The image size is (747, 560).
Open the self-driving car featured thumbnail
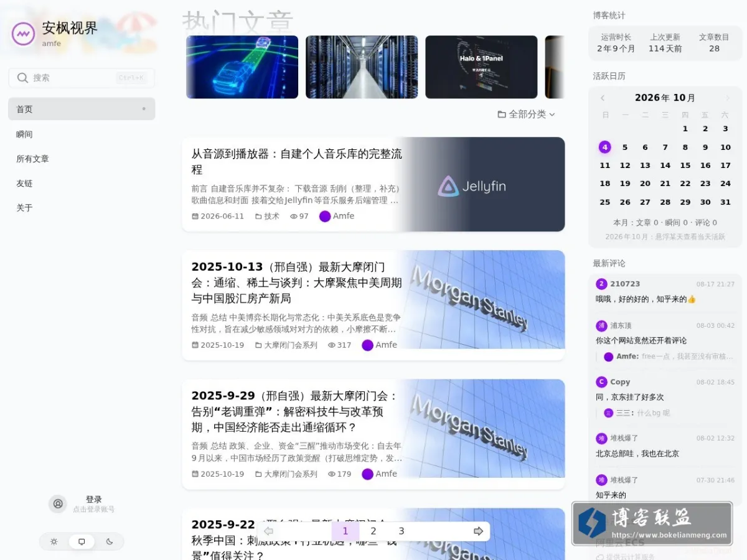pos(242,67)
